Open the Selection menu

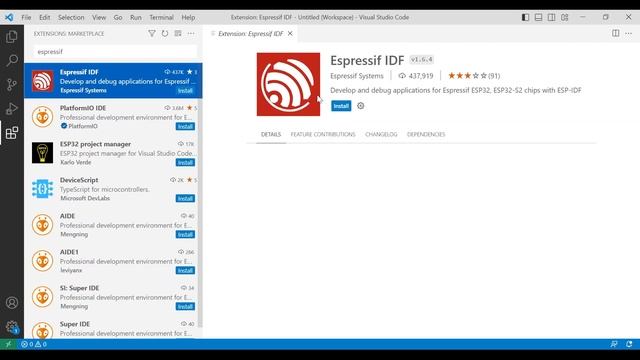(x=71, y=17)
